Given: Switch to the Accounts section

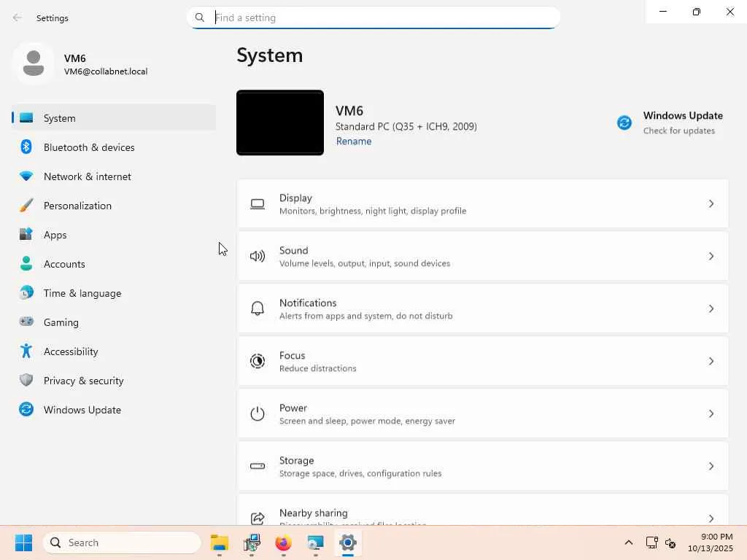Looking at the screenshot, I should pos(114,264).
